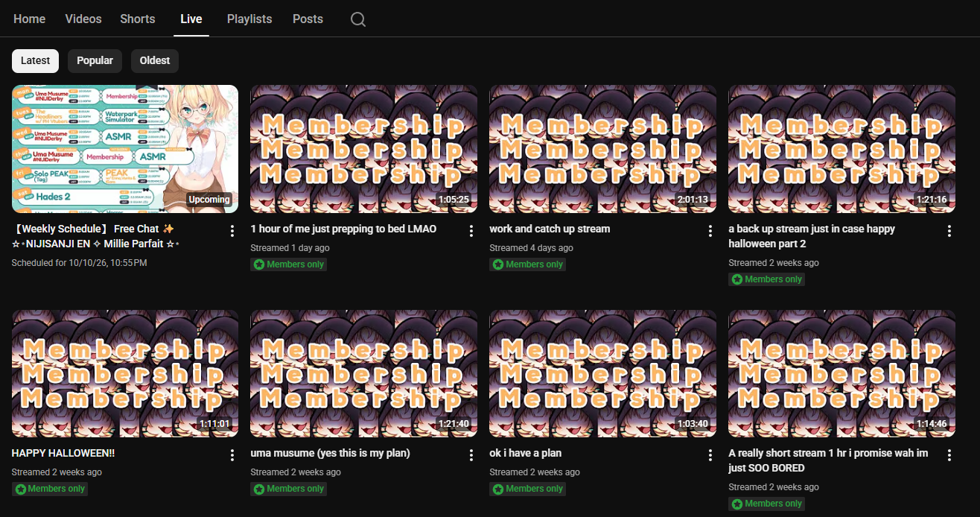Select the Popular sort chip

tap(95, 60)
